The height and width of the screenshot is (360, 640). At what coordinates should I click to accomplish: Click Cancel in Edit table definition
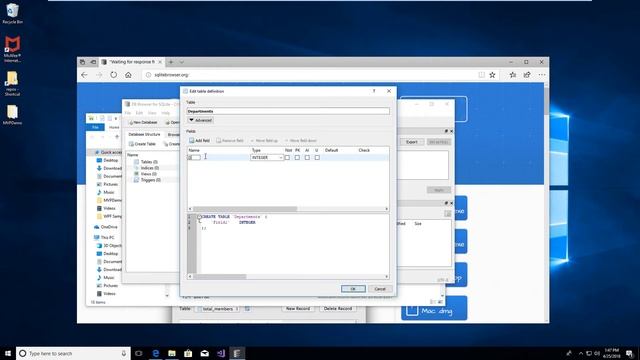click(x=380, y=289)
